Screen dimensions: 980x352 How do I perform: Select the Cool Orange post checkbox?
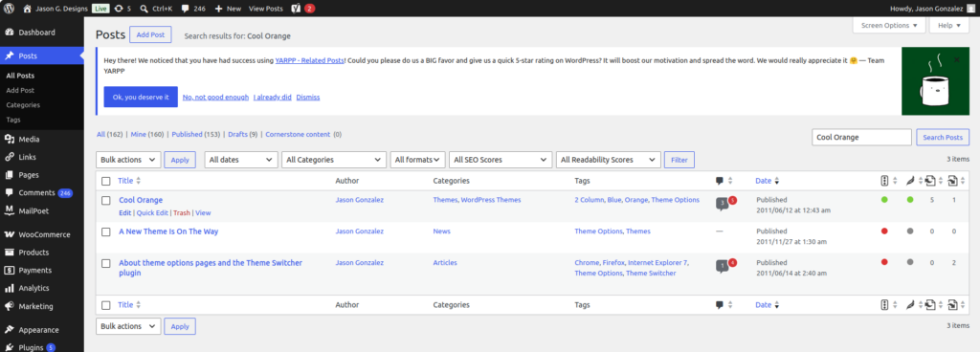(x=105, y=200)
